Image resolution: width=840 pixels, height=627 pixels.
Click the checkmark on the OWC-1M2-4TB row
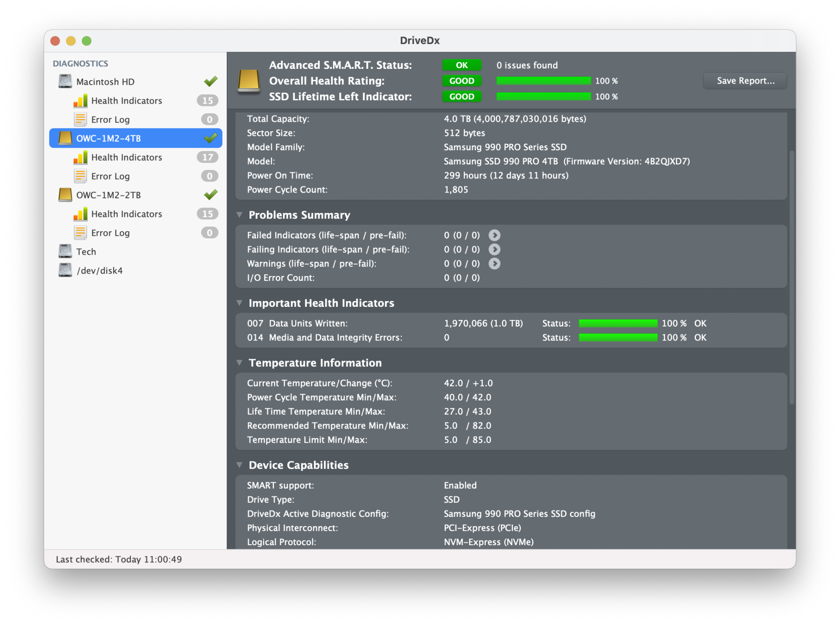210,138
